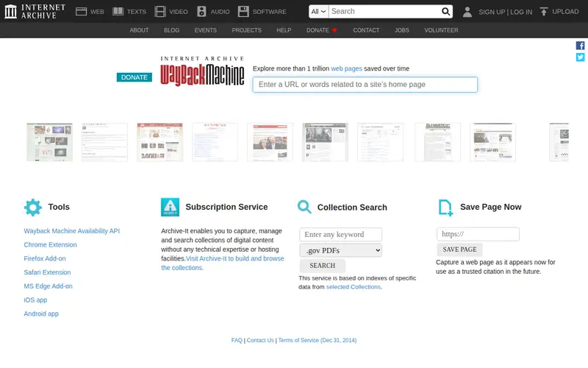Screen dimensions: 588x368
Task: Click the upload arrow icon
Action: coord(544,12)
